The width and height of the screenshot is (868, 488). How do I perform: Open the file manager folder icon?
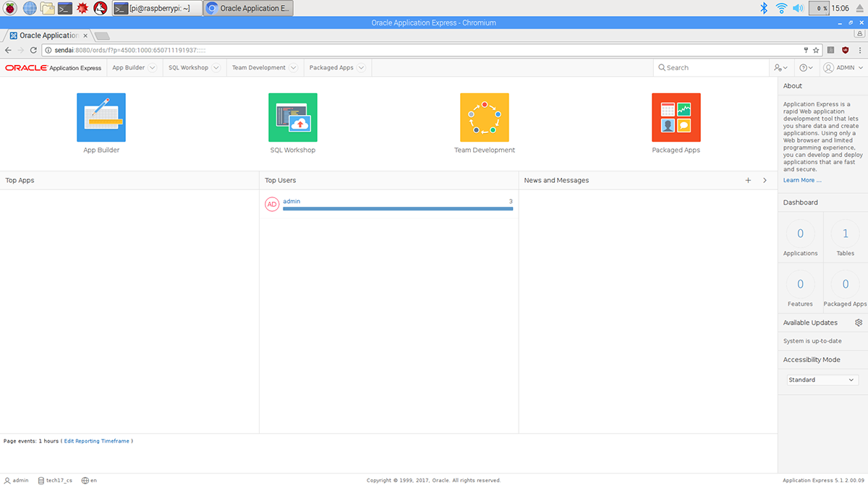pyautogui.click(x=48, y=8)
